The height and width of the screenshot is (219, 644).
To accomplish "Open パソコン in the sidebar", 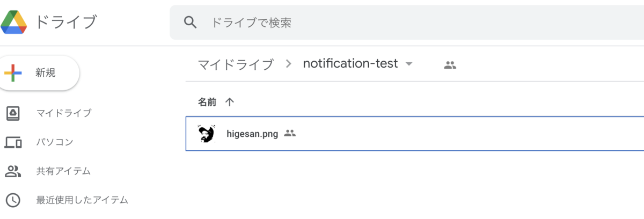I will pos(55,142).
